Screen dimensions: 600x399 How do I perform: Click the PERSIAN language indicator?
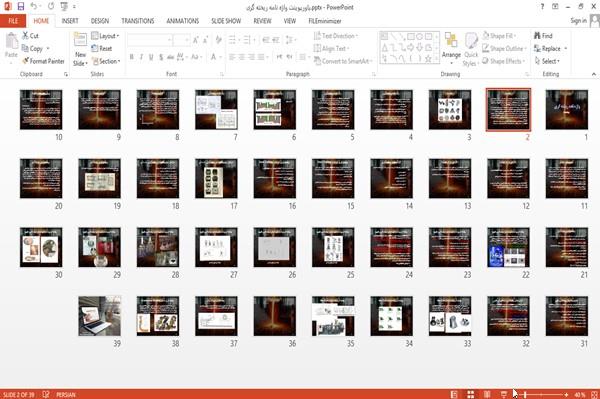[x=66, y=394]
